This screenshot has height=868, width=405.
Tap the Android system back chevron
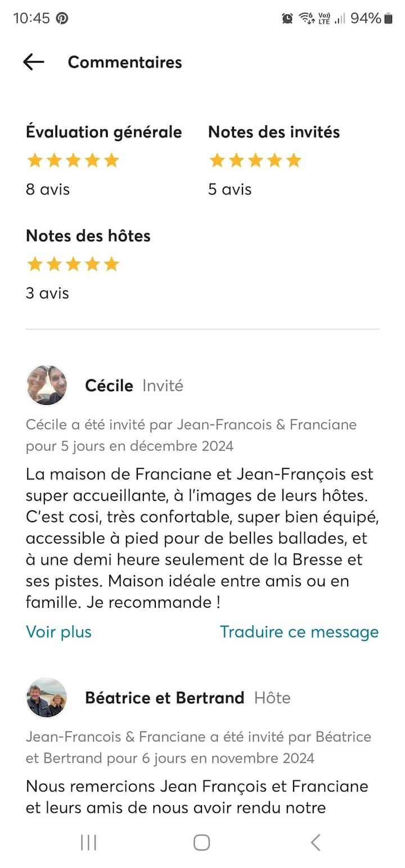[316, 842]
